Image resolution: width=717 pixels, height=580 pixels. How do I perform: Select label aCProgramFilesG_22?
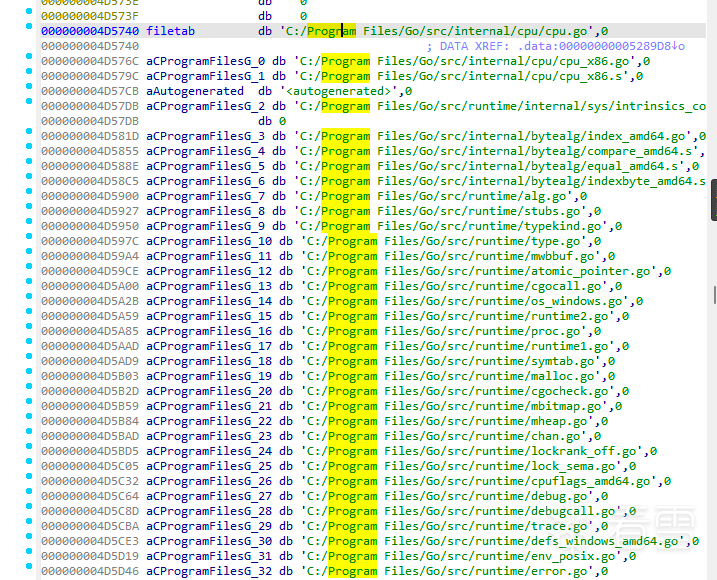coord(209,421)
